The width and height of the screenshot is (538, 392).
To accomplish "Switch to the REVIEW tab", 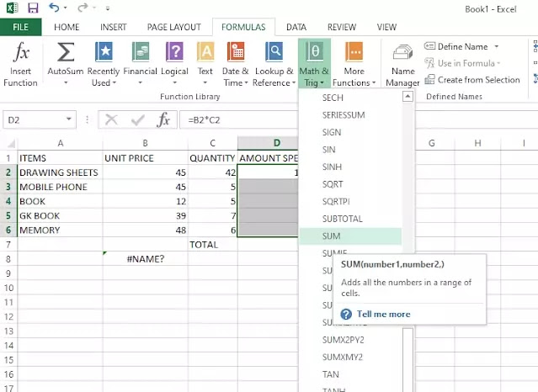I will 342,27.
